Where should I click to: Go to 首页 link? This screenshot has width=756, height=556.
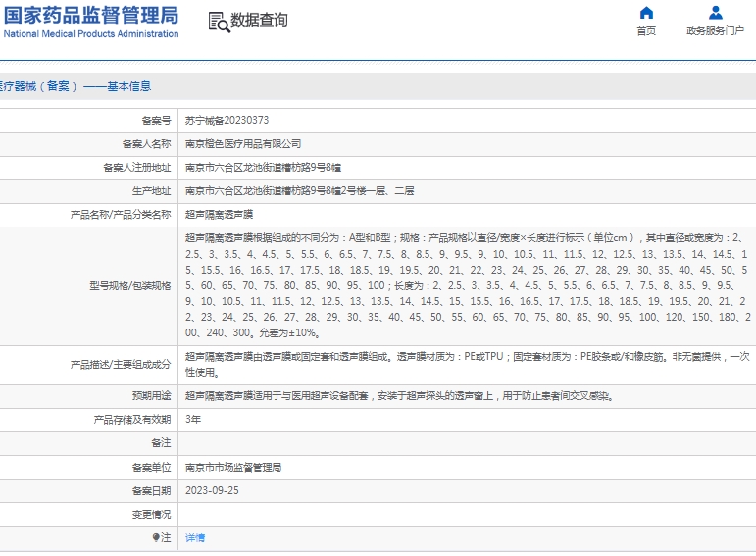tap(646, 31)
